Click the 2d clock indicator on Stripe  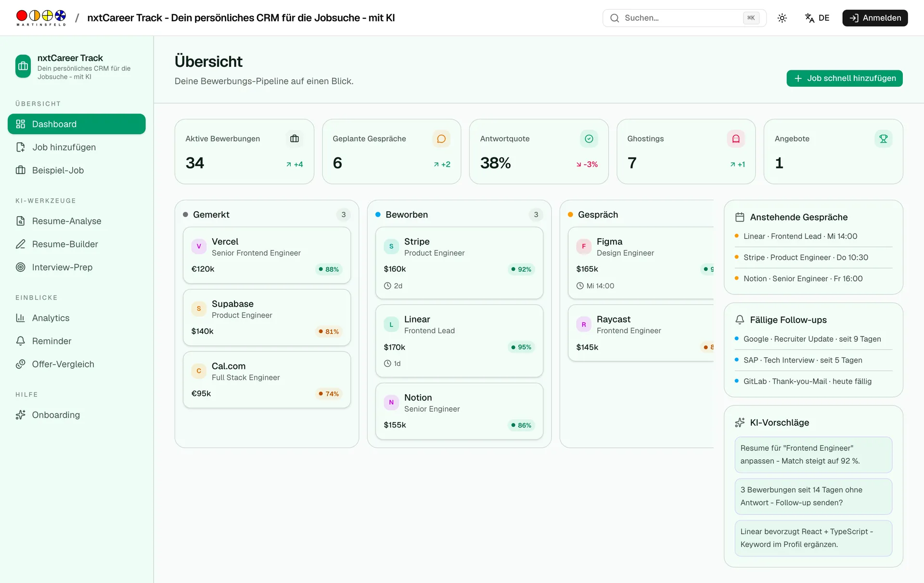393,286
